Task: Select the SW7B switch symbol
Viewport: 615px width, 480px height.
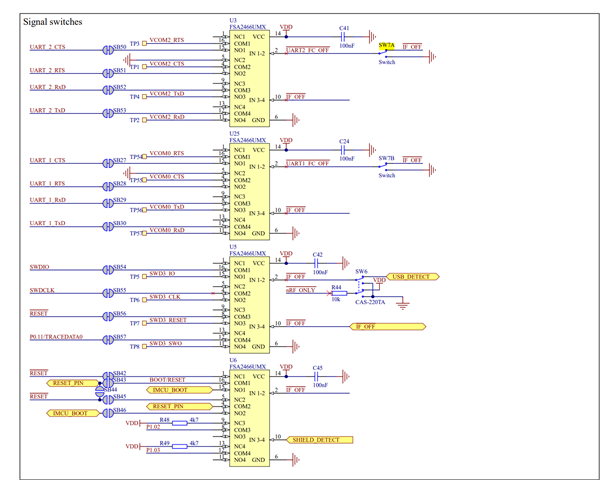Action: [x=387, y=166]
